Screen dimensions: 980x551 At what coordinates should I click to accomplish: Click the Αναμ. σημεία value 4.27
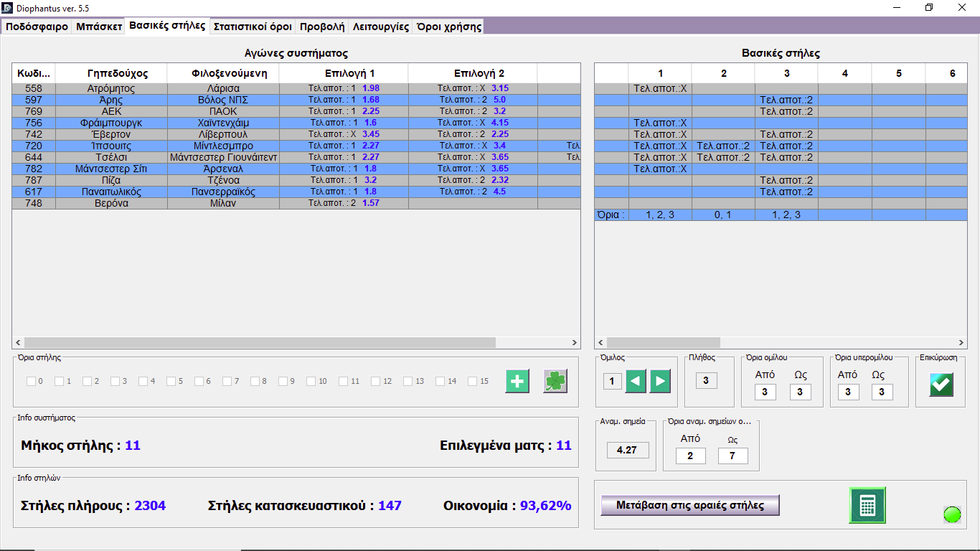[628, 450]
